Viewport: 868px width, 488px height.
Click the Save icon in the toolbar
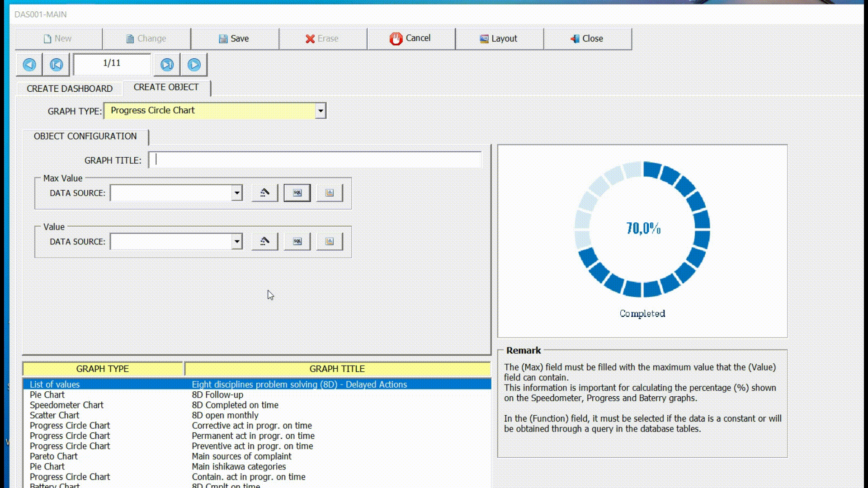pyautogui.click(x=234, y=38)
